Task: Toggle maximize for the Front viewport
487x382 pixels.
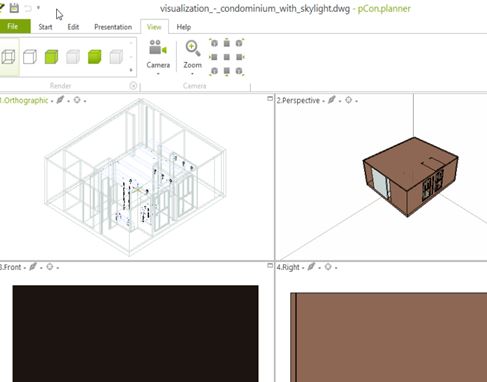Action: 270,265
